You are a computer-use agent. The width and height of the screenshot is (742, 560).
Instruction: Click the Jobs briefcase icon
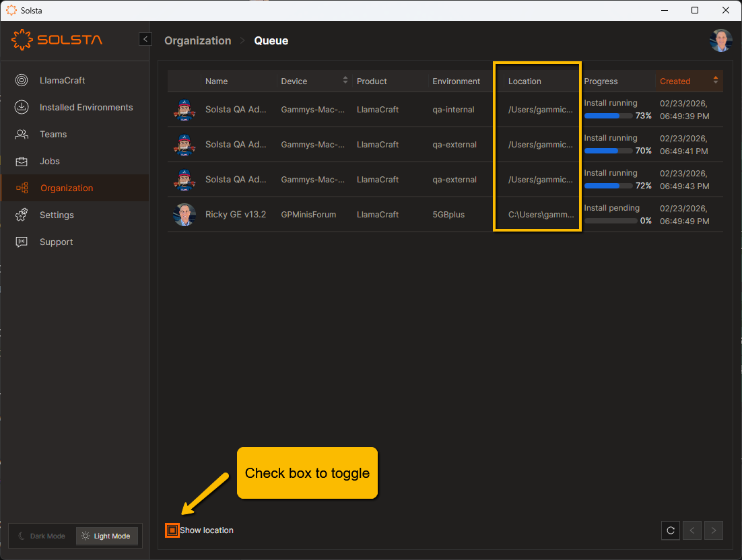click(x=22, y=162)
